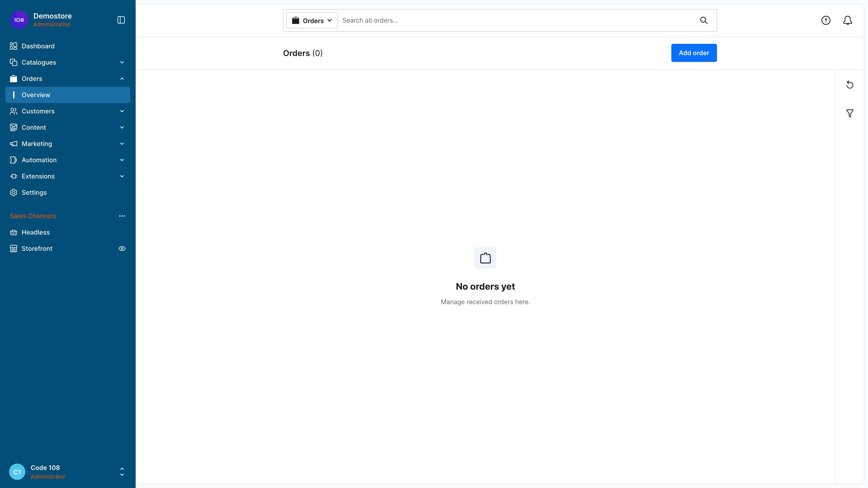The height and width of the screenshot is (488, 868).
Task: Open the help icon in header
Action: 826,20
